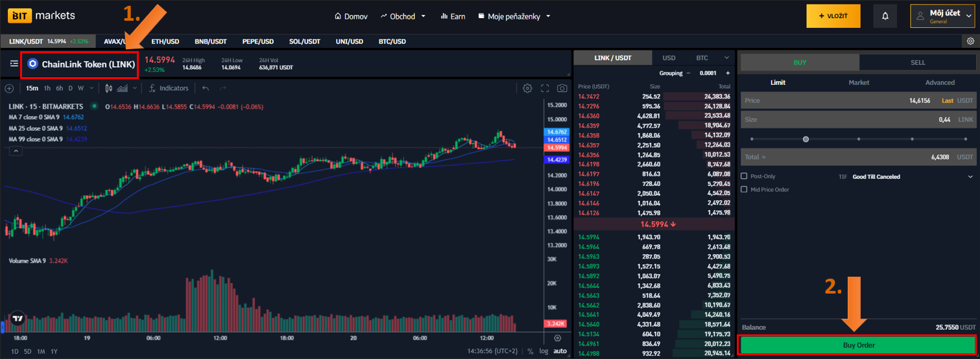Select the Market order type tab
This screenshot has height=359, width=980.
(x=859, y=82)
